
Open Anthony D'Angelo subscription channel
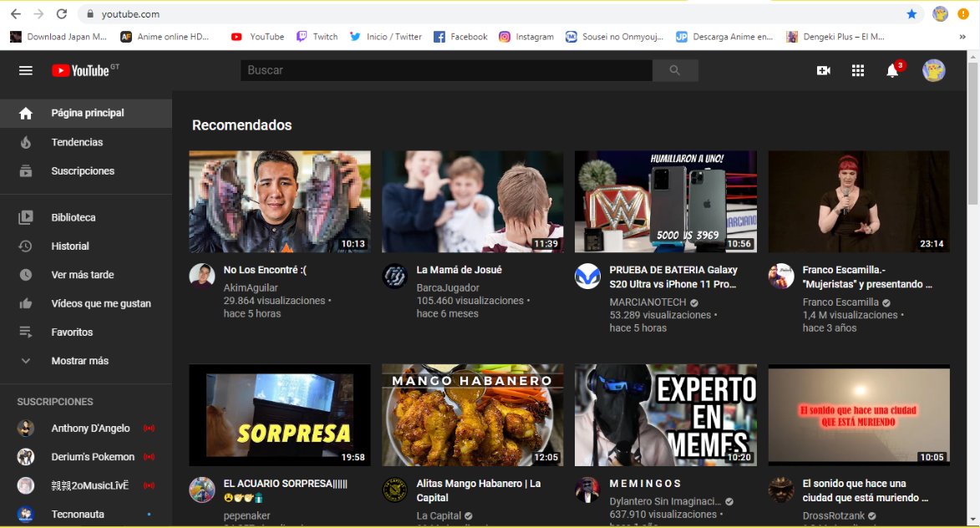tap(85, 428)
